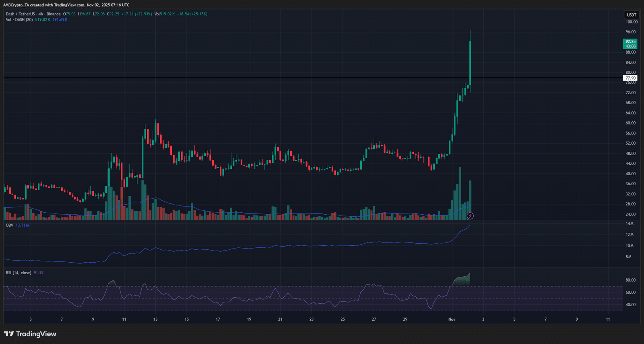Click the 36.00 price axis label
The height and width of the screenshot is (344, 644).
click(631, 184)
